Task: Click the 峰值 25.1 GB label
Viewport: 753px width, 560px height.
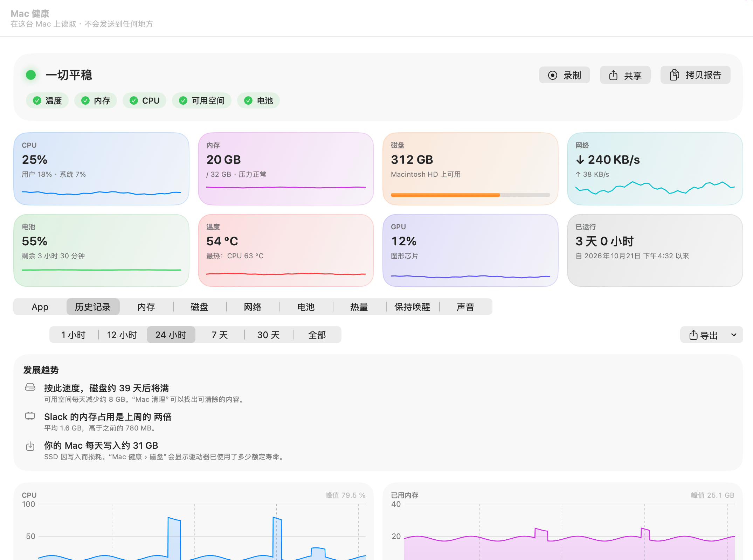Action: point(713,495)
